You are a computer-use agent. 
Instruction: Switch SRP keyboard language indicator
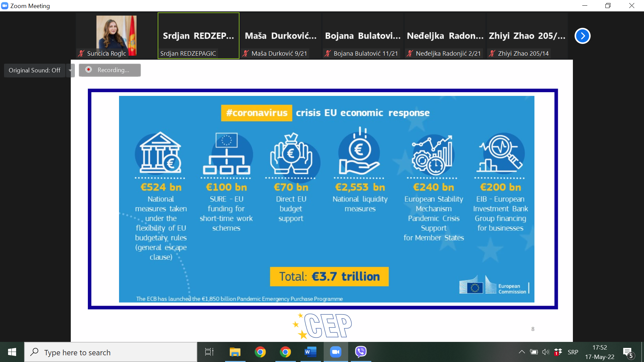coord(573,352)
